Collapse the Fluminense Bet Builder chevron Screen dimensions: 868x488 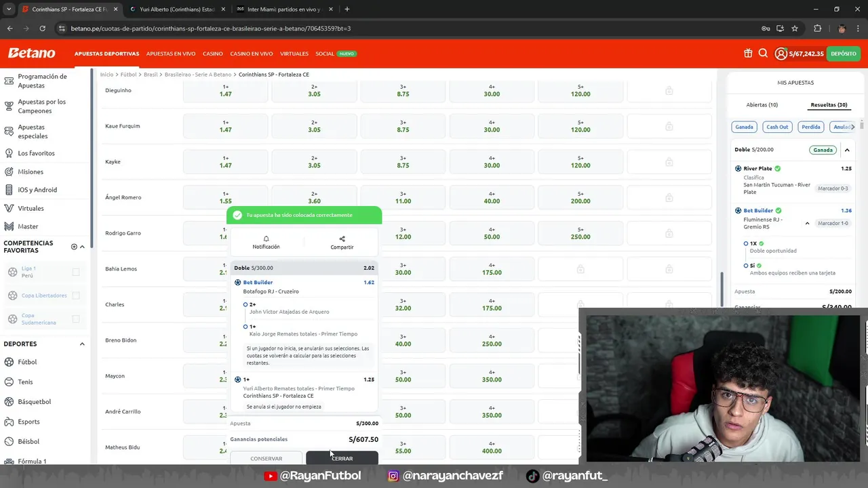click(807, 223)
